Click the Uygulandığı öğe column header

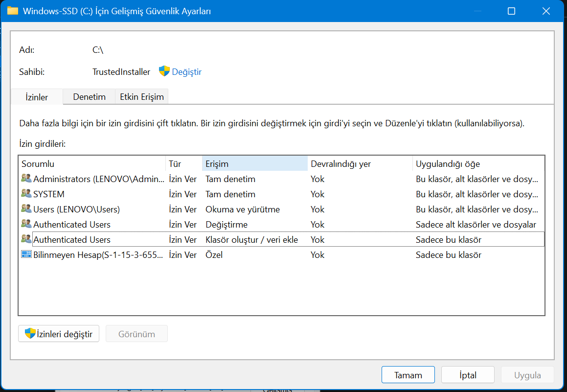478,163
